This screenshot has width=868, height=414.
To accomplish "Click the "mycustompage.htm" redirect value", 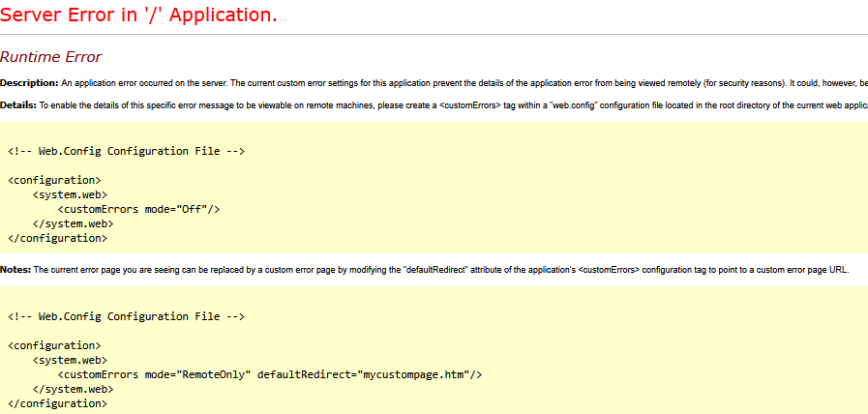I will pos(414,374).
